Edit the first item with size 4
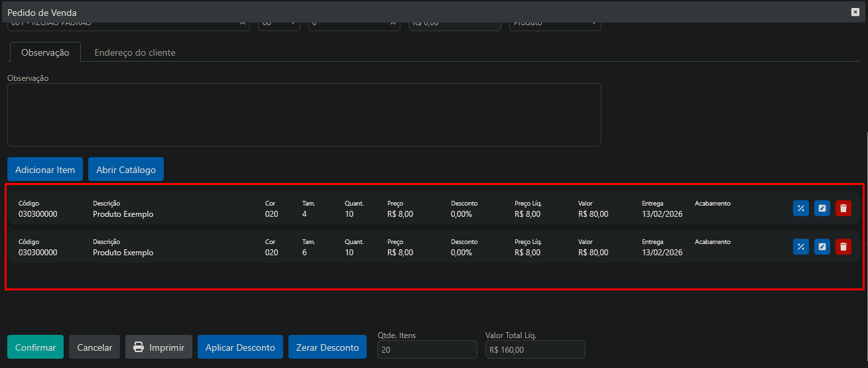Viewport: 868px width, 368px height. [x=822, y=208]
